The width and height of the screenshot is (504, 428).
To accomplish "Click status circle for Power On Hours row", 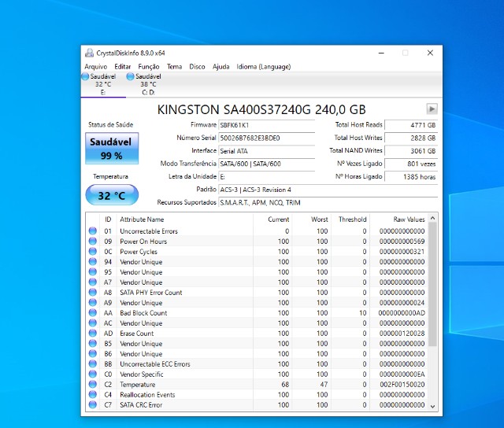I will pyautogui.click(x=93, y=241).
